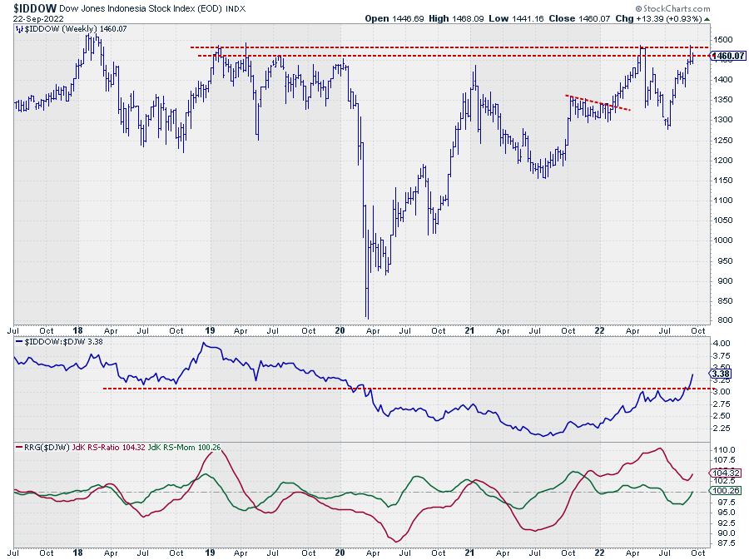Click the 1460.07 last price tag

pyautogui.click(x=723, y=56)
